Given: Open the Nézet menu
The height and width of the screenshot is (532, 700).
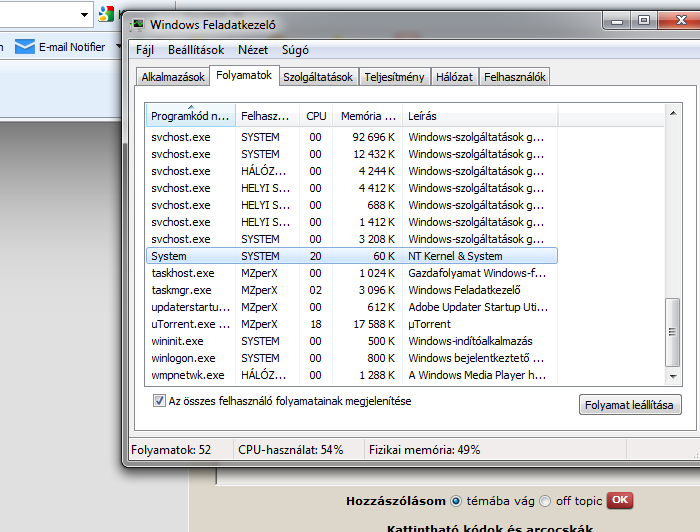Looking at the screenshot, I should tap(253, 50).
